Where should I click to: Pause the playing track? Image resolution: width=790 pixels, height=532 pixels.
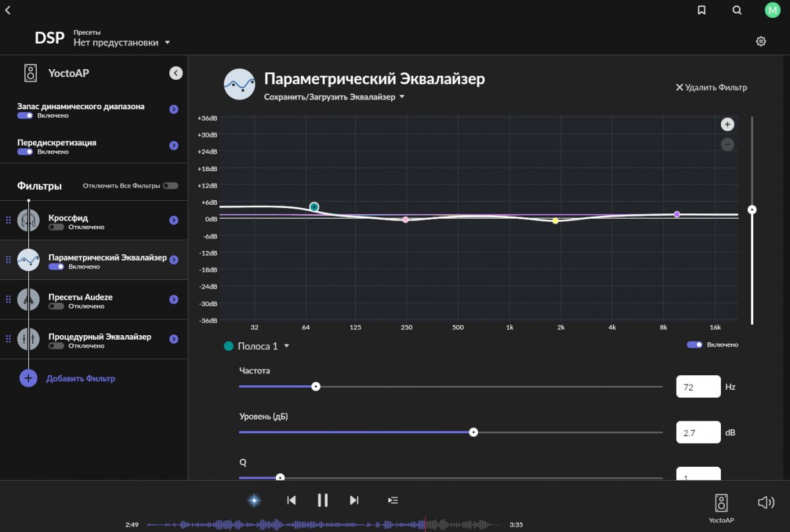coord(323,500)
